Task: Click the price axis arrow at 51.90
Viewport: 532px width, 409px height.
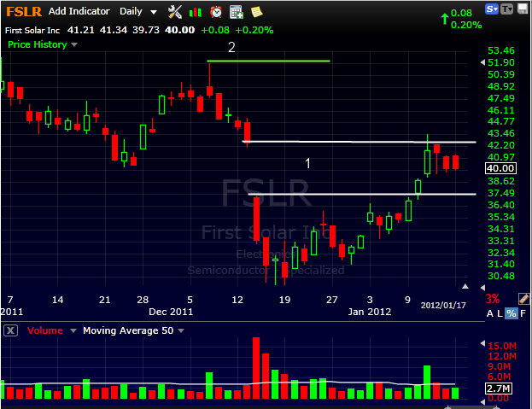Action: [x=482, y=62]
